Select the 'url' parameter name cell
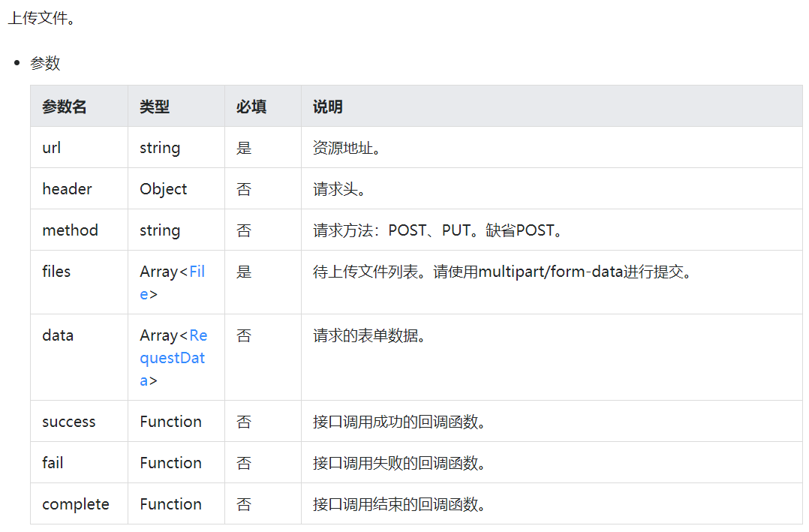 (x=79, y=148)
